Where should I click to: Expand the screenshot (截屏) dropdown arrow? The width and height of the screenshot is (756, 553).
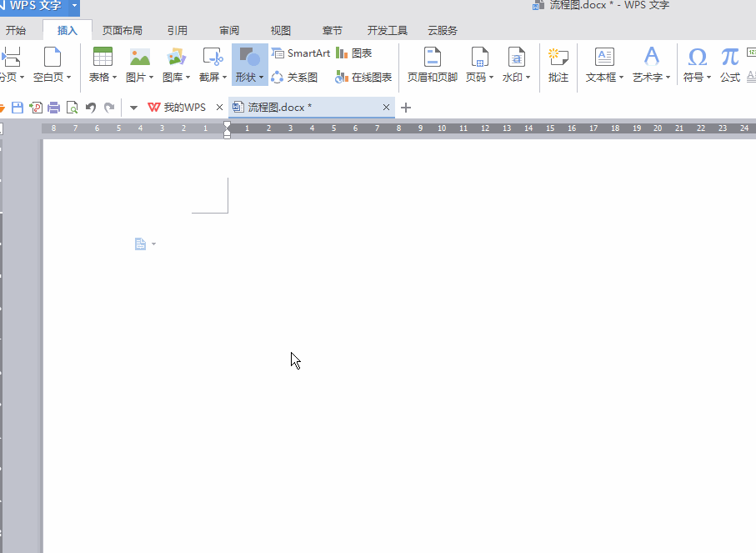(x=225, y=78)
